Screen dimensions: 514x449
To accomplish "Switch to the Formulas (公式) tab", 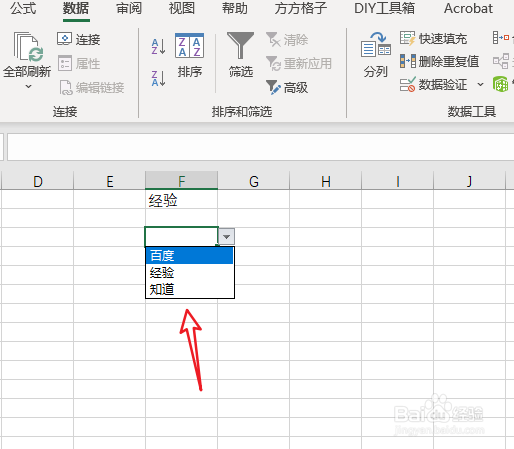I will (x=23, y=8).
